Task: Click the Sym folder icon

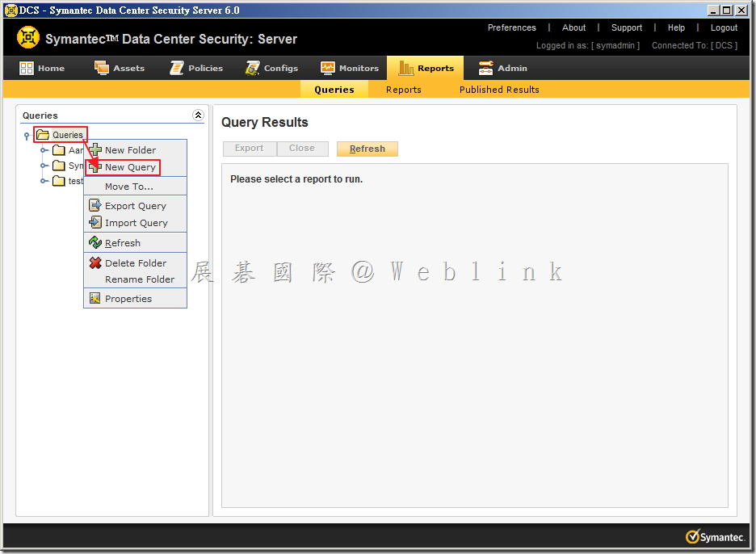Action: point(59,166)
